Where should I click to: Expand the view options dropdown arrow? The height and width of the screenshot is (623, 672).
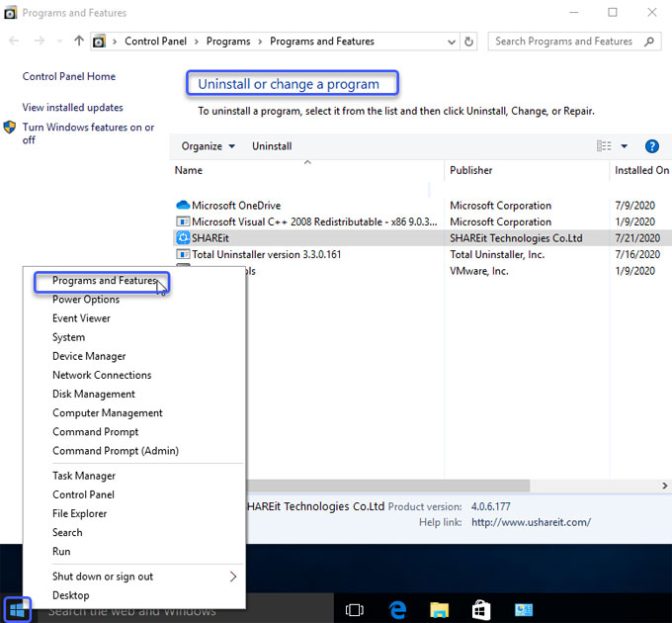point(624,146)
